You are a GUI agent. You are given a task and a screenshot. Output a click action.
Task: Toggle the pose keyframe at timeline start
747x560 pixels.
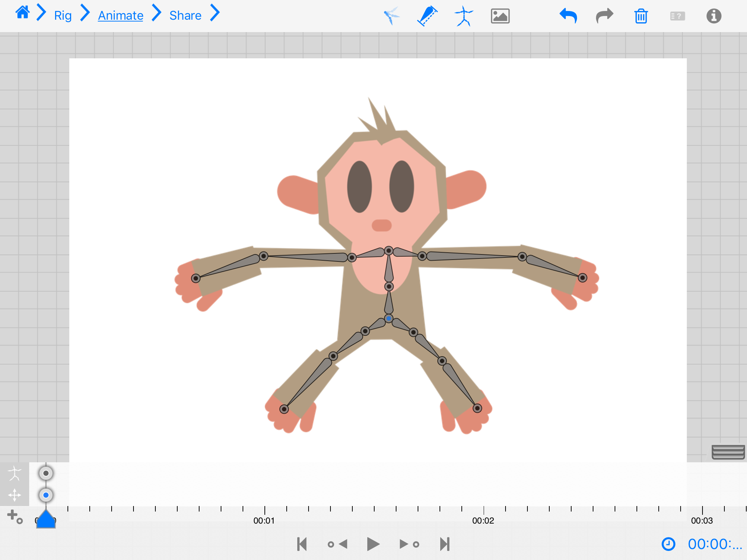pos(46,473)
